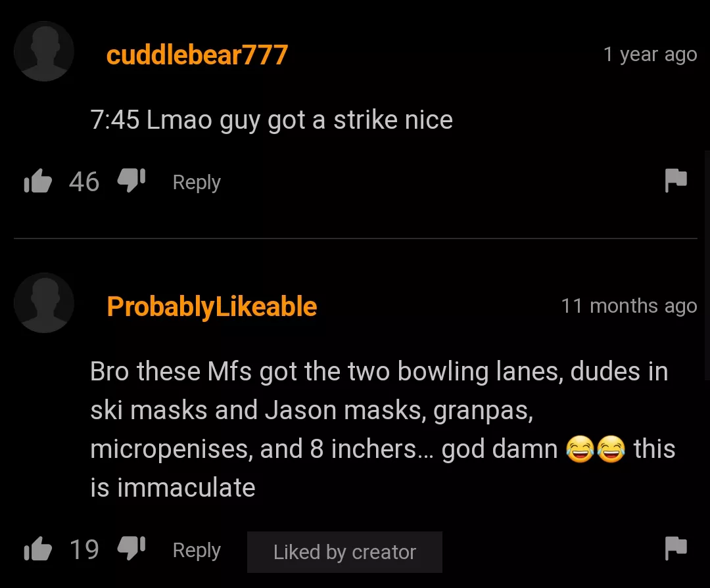This screenshot has width=710, height=588.
Task: Click the Liked by creator badge
Action: [x=344, y=553]
